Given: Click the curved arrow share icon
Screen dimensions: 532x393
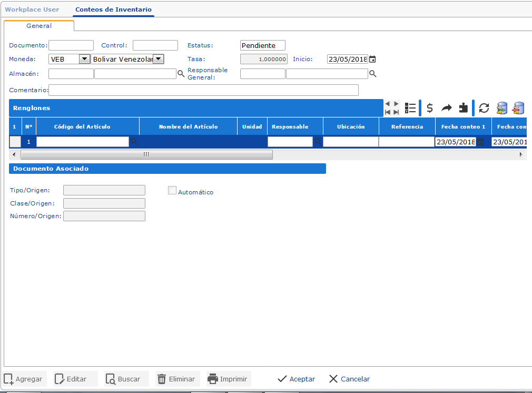Looking at the screenshot, I should (x=447, y=108).
